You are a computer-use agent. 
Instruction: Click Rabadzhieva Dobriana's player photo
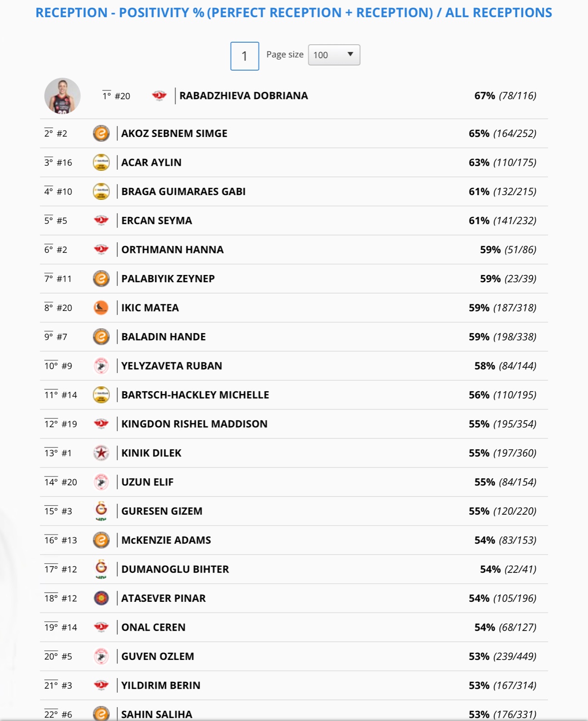click(x=62, y=96)
